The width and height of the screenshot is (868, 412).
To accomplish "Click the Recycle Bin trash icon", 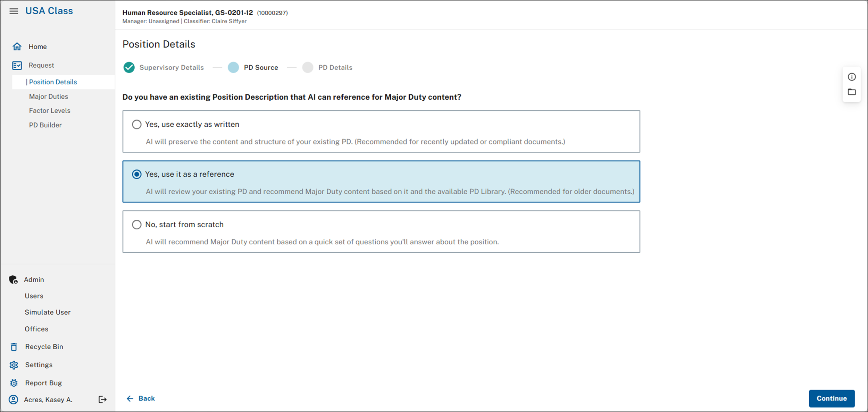I will coord(14,347).
